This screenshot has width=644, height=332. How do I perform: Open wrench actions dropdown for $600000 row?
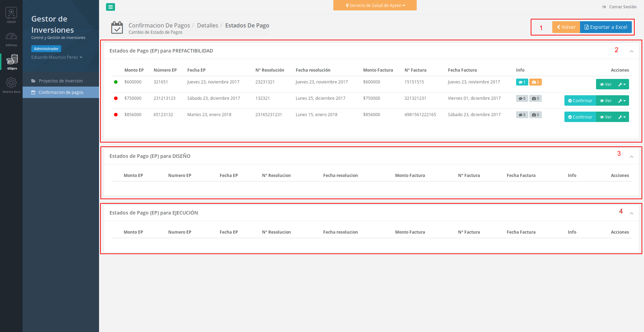[x=622, y=84]
